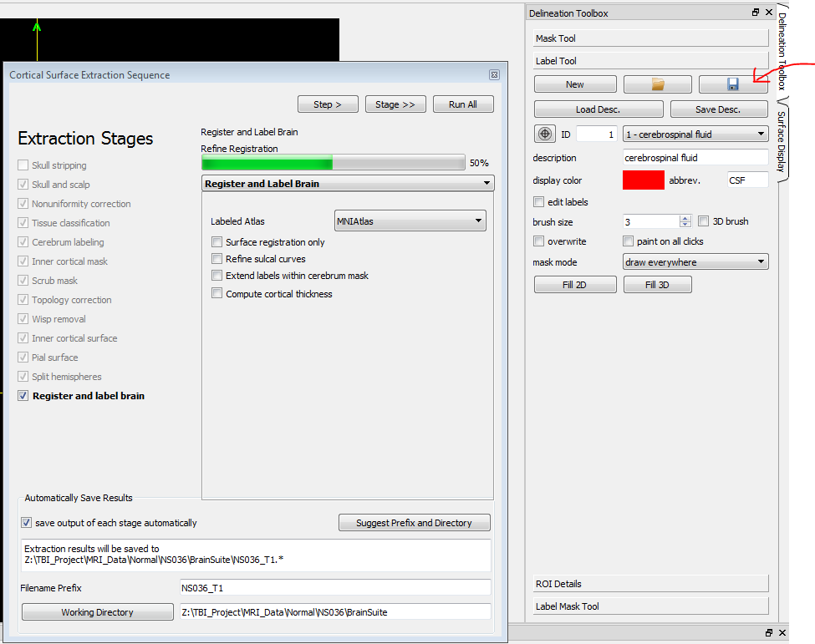Open the mask mode draw everywhere dropdown
The image size is (815, 644).
pyautogui.click(x=695, y=261)
